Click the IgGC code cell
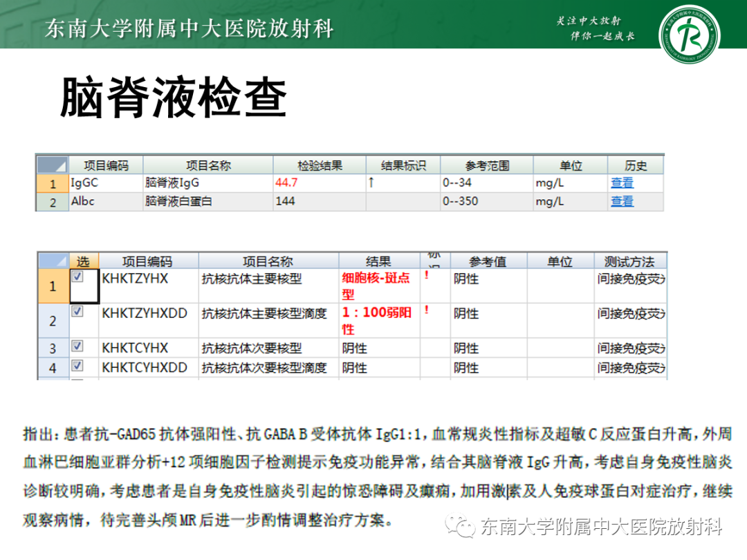 [107, 183]
